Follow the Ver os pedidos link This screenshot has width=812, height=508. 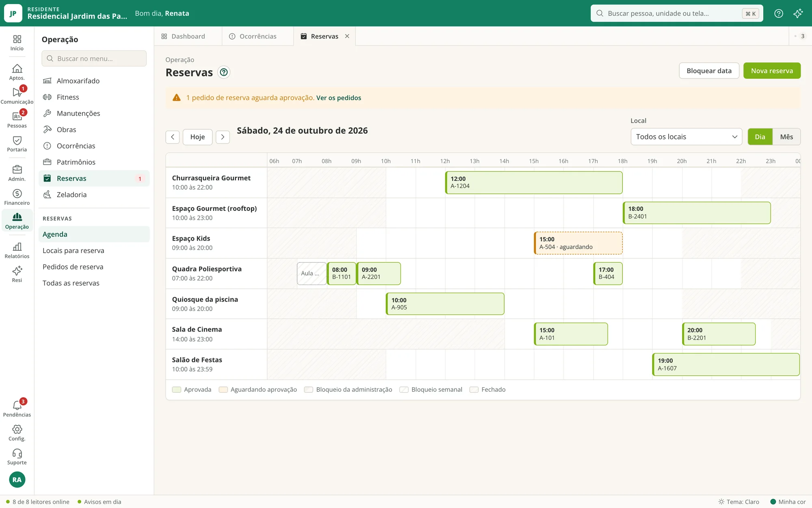[x=339, y=98]
